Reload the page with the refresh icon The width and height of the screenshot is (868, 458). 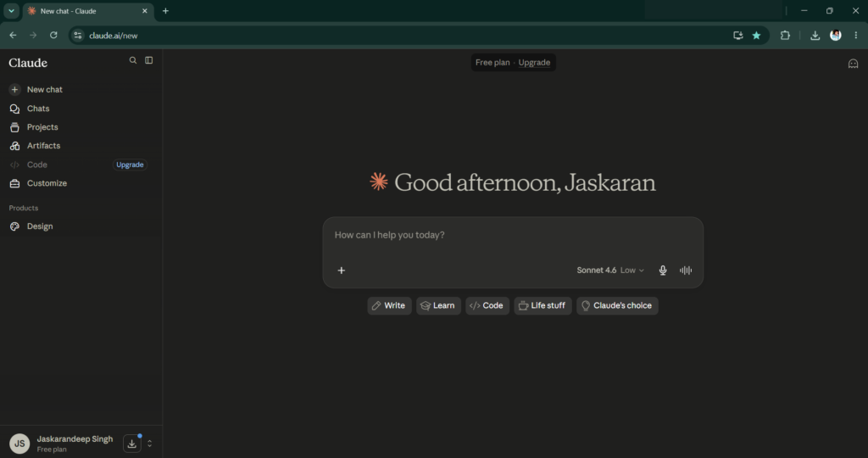[53, 36]
